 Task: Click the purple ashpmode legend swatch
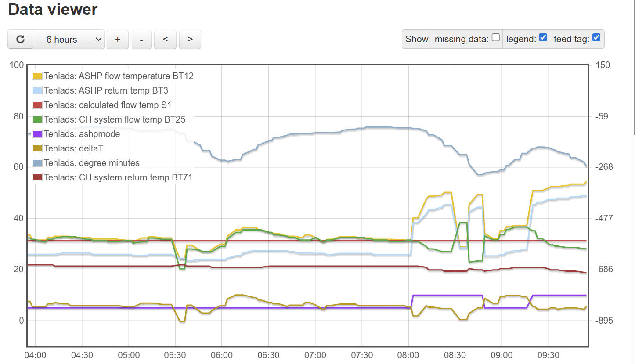37,134
